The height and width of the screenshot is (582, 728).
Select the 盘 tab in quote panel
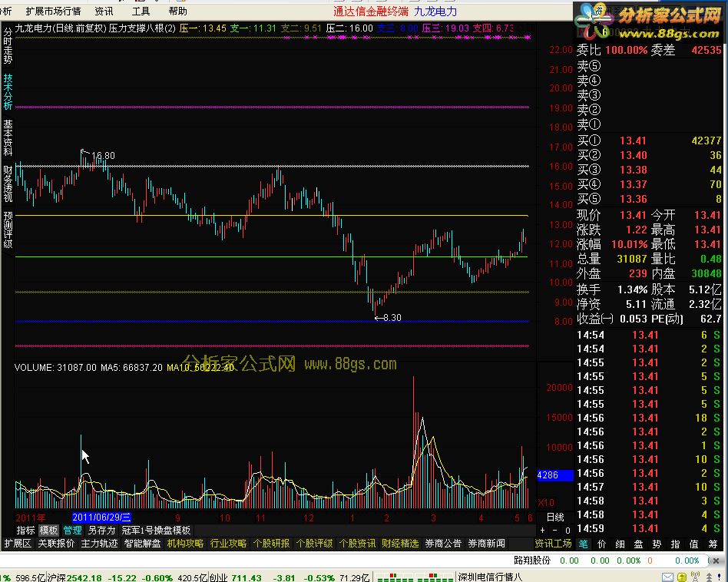pyautogui.click(x=639, y=544)
